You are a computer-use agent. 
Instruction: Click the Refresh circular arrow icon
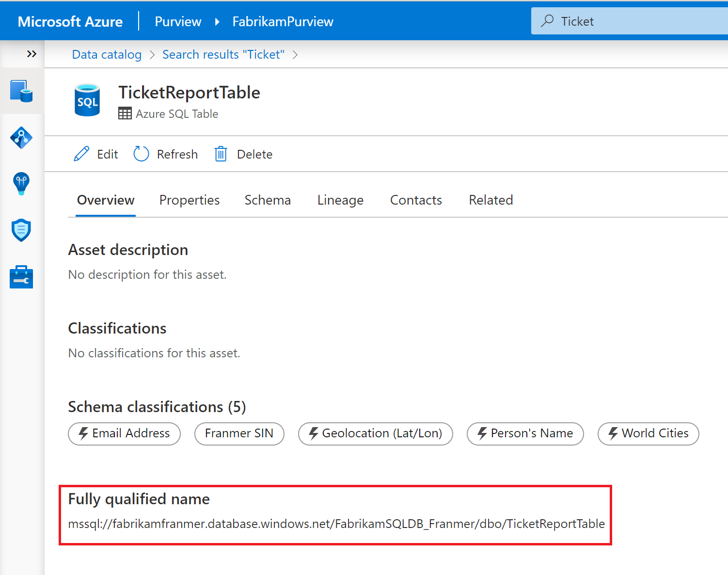click(x=141, y=154)
